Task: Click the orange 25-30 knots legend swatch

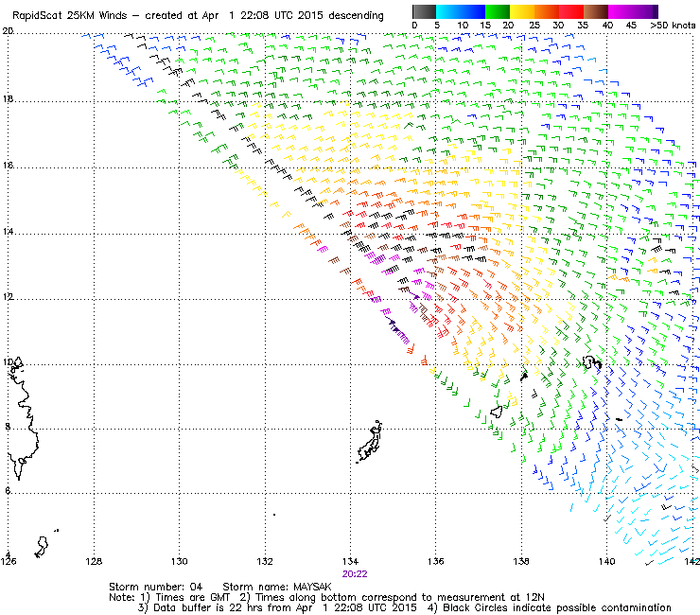Action: click(x=547, y=11)
